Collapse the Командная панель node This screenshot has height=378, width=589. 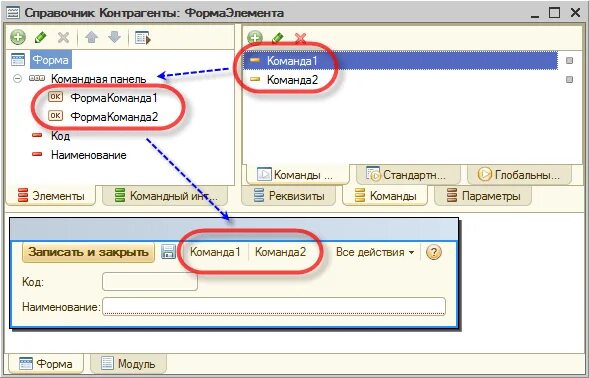click(17, 79)
